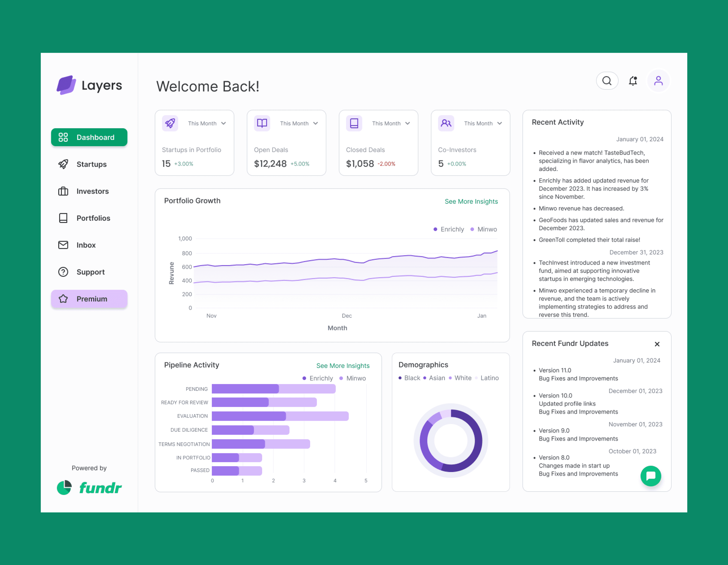This screenshot has height=565, width=728.
Task: Click See More Insights in Portfolio Growth
Action: coord(471,201)
